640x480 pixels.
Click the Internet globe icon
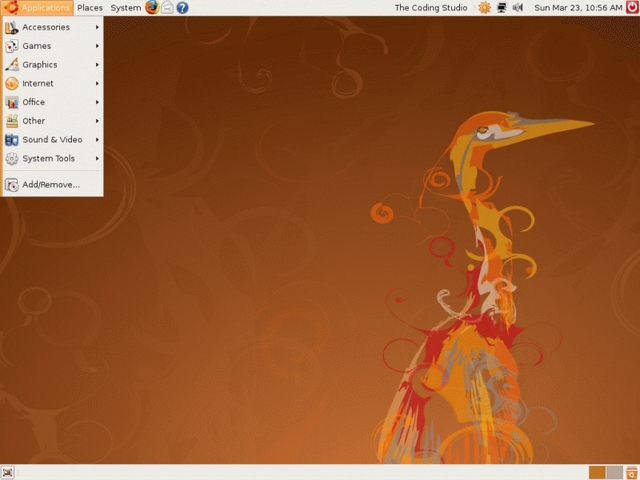pyautogui.click(x=11, y=84)
